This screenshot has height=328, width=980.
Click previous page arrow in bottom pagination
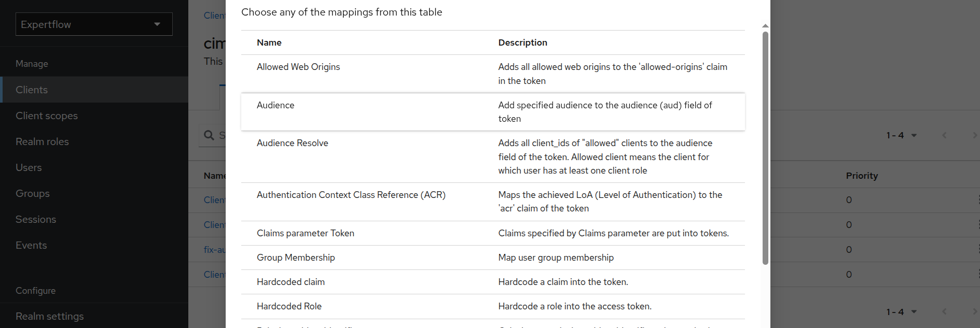tap(944, 311)
